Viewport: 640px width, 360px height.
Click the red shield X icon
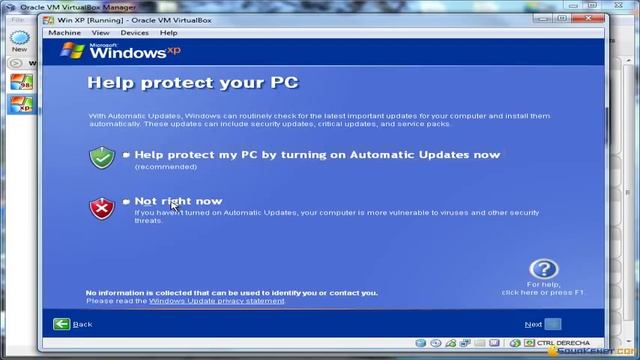pyautogui.click(x=102, y=209)
